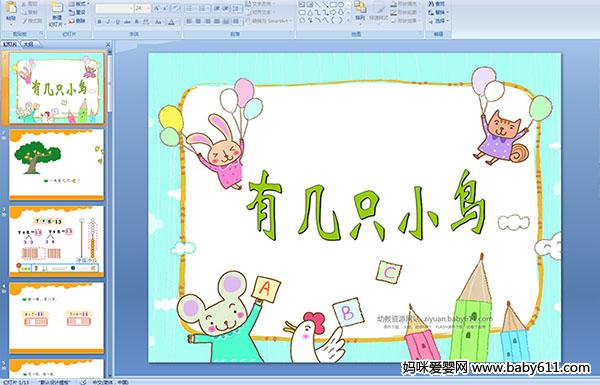Screen dimensions: 600x385
Task: Toggle Strikethrough formatting
Action: coord(127,22)
